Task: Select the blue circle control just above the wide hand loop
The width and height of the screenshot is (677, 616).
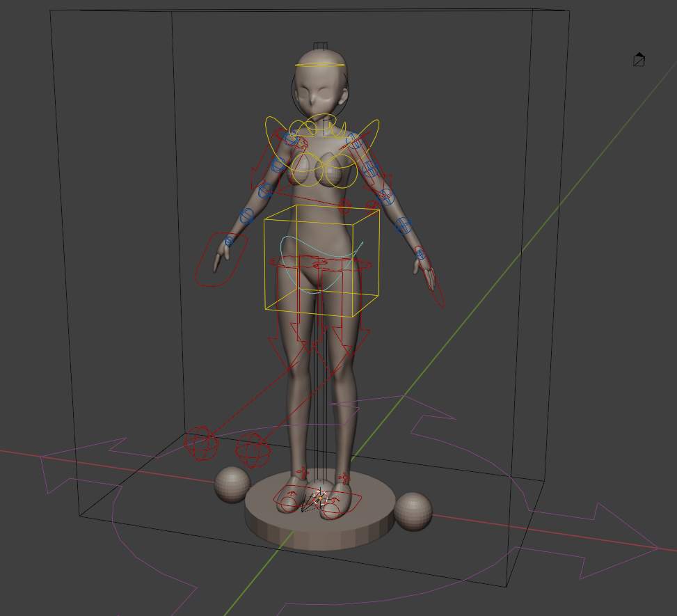Action: coord(229,241)
